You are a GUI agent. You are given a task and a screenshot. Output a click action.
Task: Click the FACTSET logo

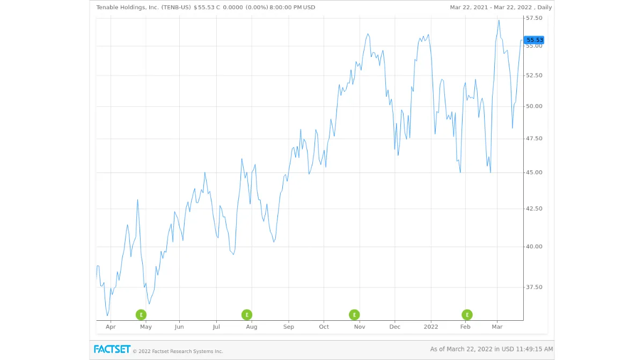click(x=112, y=349)
